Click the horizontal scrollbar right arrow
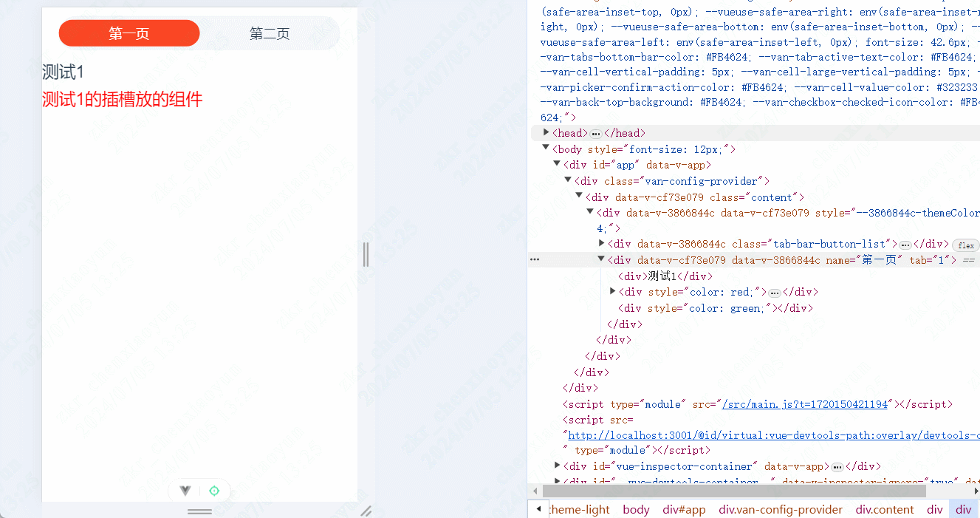 tap(976, 491)
